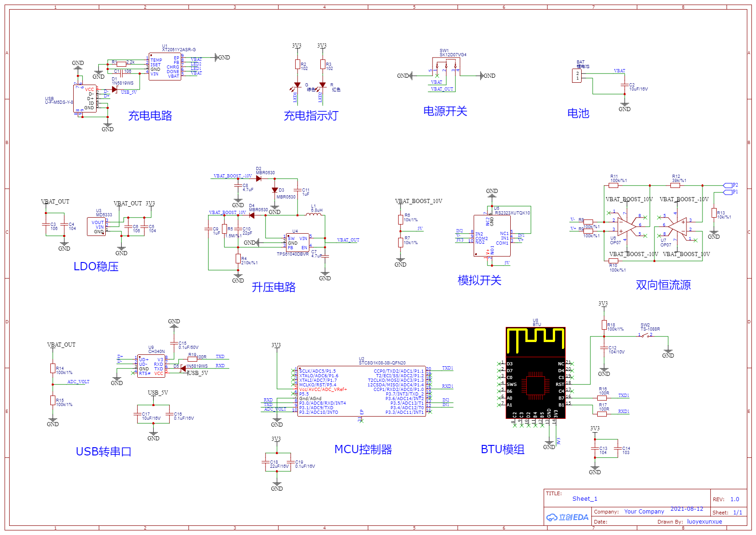
Task: Click the LDO稳压 section title
Action: coord(96,267)
